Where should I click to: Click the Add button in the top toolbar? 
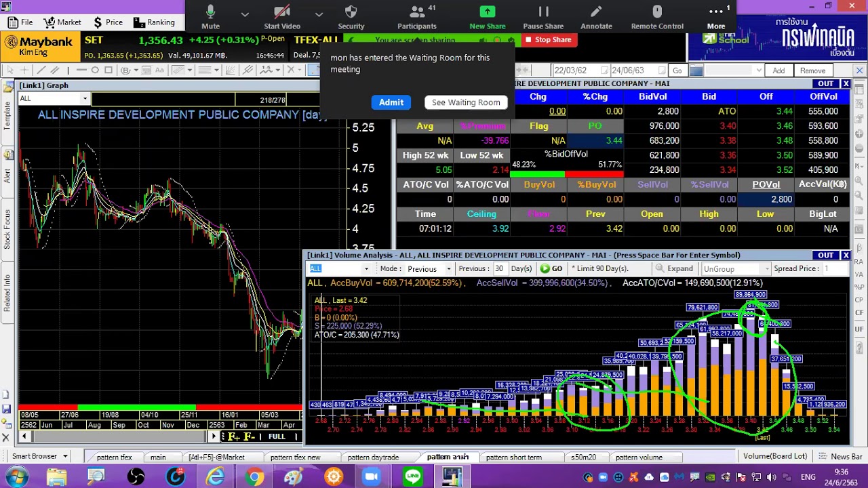click(778, 70)
